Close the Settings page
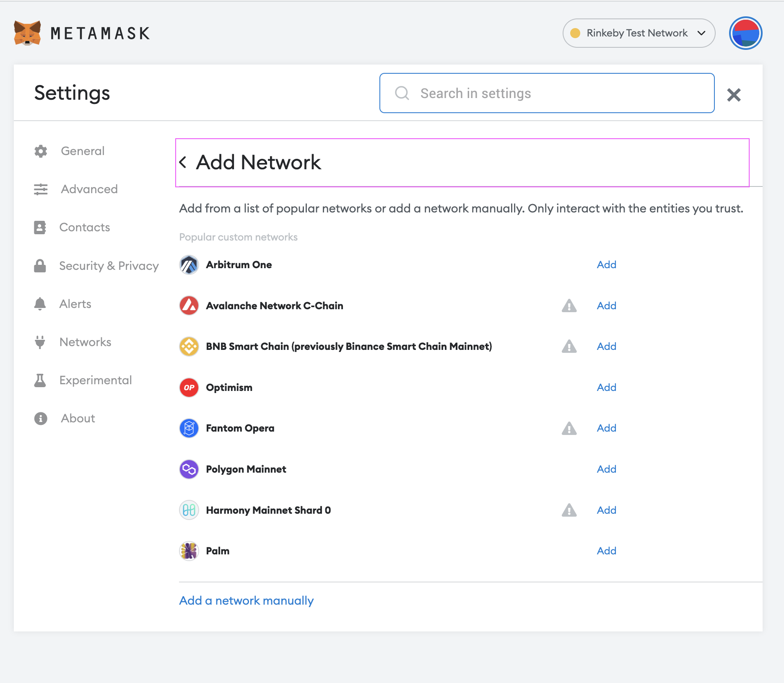Image resolution: width=784 pixels, height=683 pixels. pyautogui.click(x=734, y=95)
